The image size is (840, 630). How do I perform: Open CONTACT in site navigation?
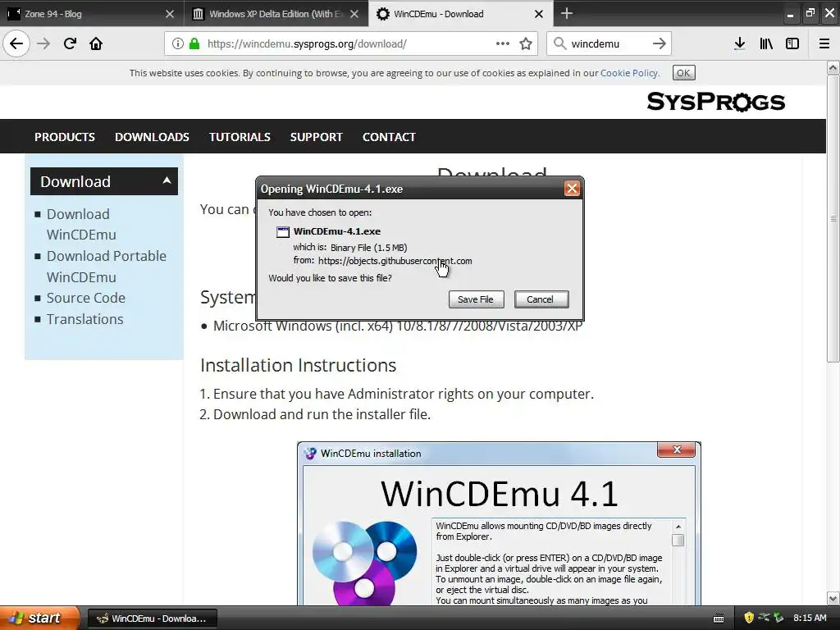click(x=389, y=137)
